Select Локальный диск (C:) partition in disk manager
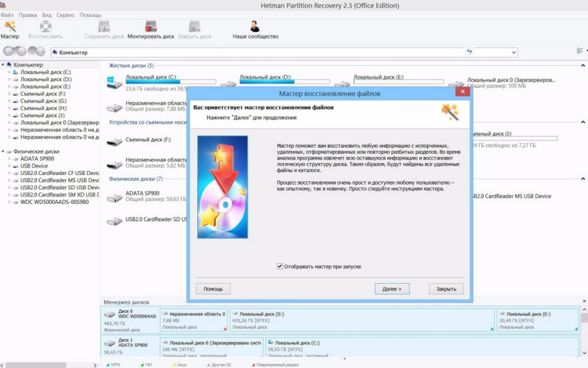 [x=422, y=347]
